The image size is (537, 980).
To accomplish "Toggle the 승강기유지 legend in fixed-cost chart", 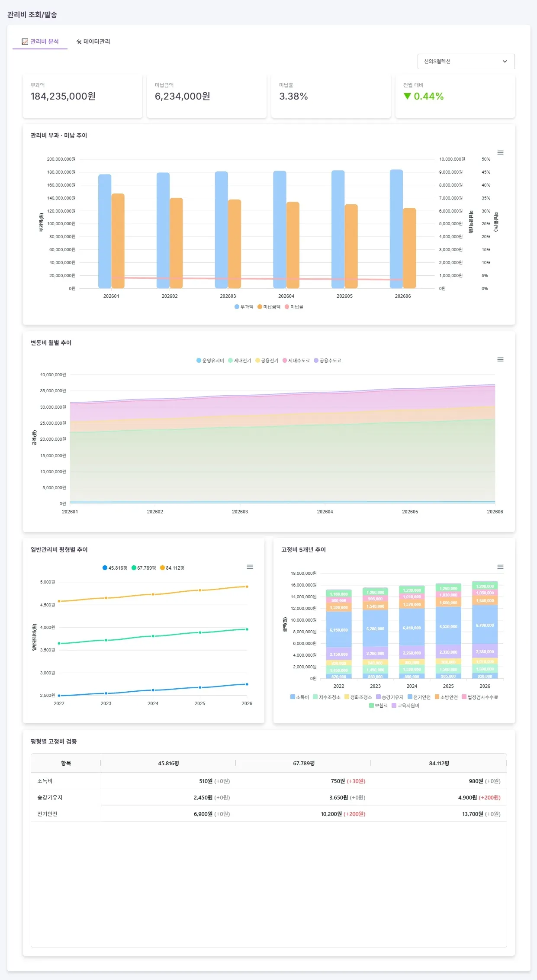I will coord(390,697).
